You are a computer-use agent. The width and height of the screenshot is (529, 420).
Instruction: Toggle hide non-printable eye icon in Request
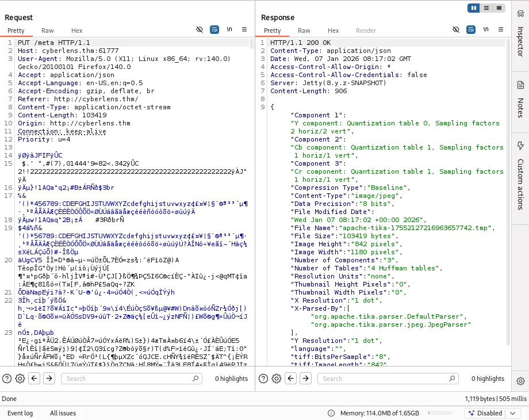[200, 29]
